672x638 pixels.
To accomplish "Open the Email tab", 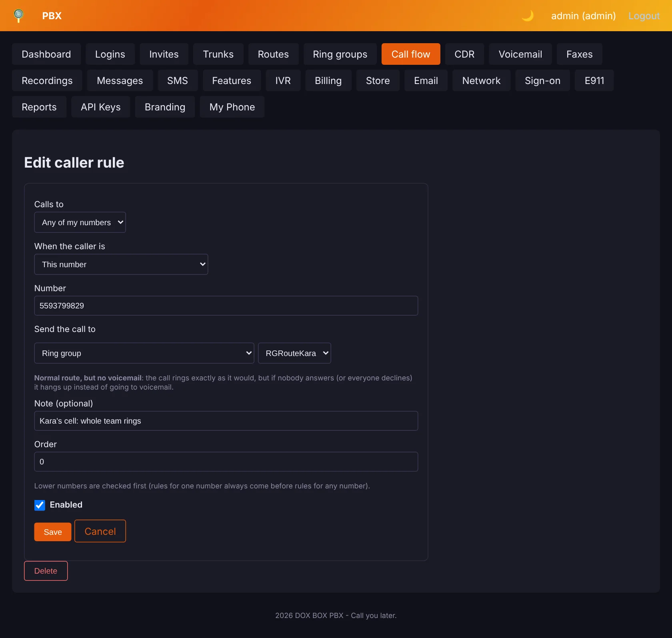I will coord(426,80).
